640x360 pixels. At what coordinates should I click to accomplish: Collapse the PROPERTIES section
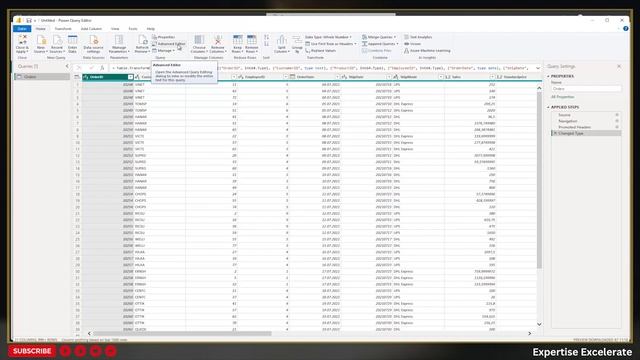tap(548, 76)
